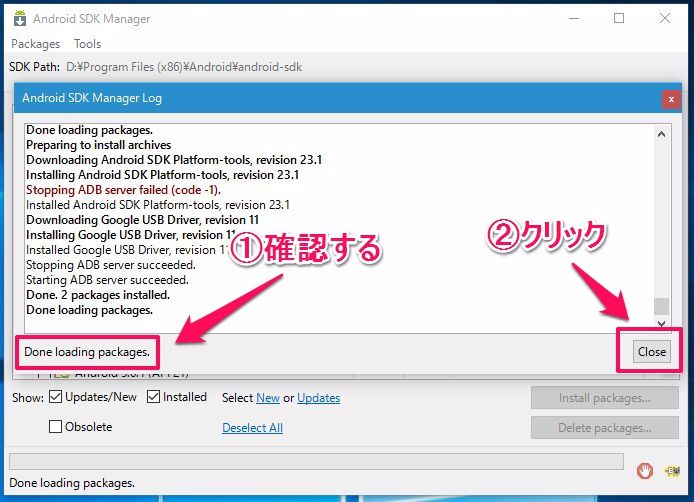Click the log scrollbar thumb
694x502 pixels.
661,306
